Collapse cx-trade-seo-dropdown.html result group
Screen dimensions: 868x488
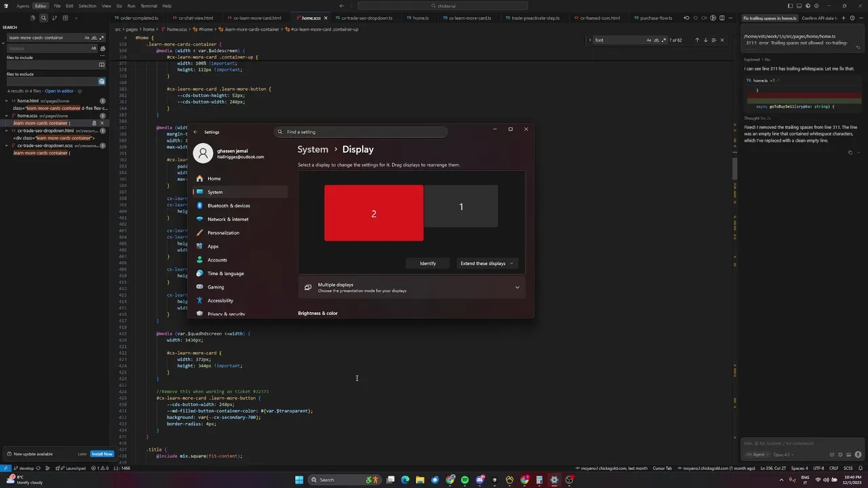(x=6, y=131)
